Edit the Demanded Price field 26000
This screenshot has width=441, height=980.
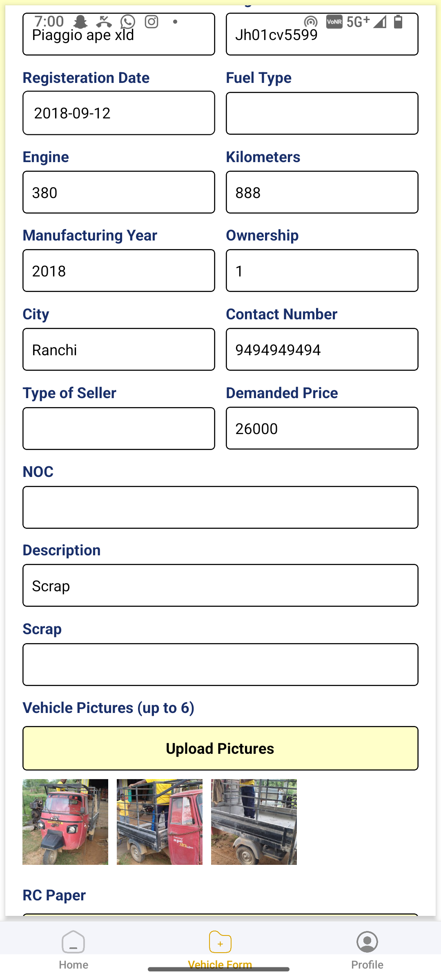pyautogui.click(x=322, y=428)
